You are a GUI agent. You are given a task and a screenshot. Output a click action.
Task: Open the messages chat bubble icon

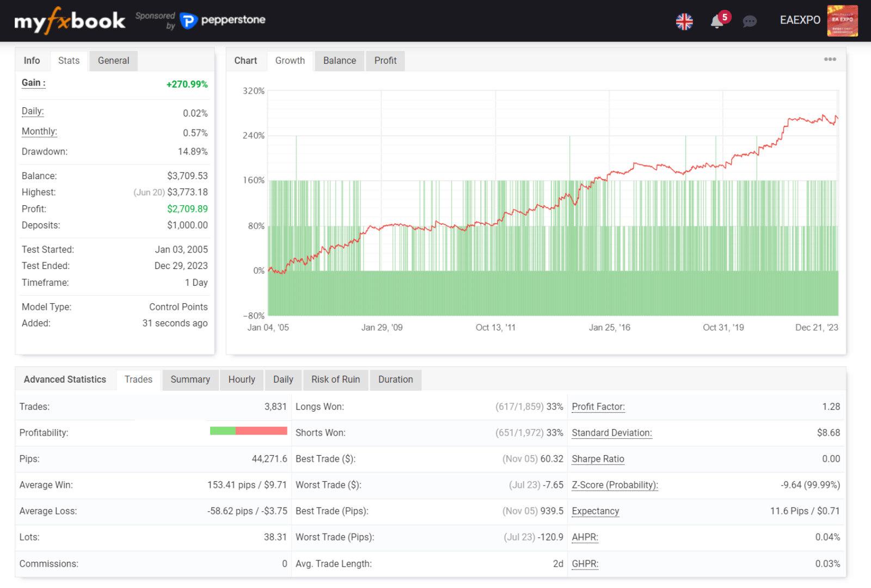tap(750, 21)
